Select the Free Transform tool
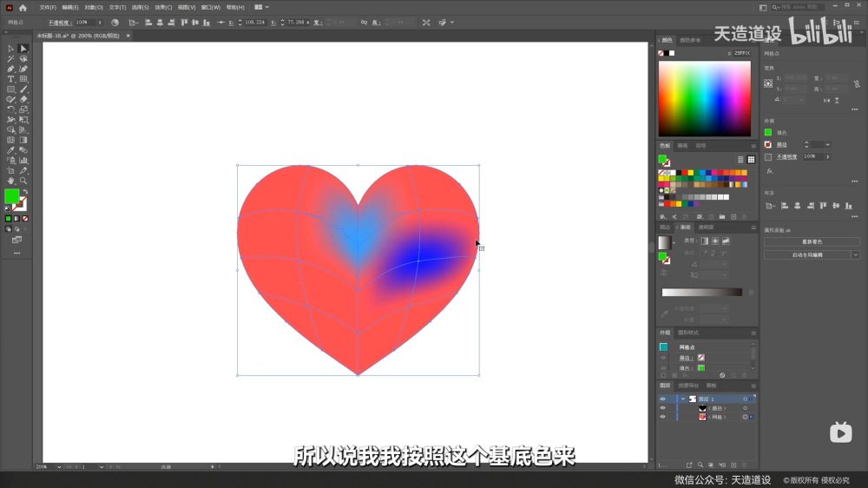Viewport: 868px width, 488px height. point(23,120)
